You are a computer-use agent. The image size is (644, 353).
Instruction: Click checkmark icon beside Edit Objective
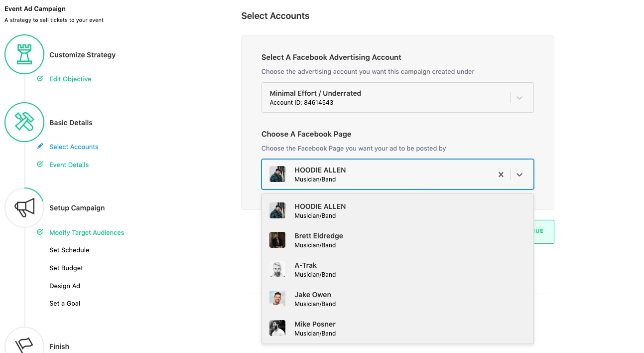[x=40, y=79]
